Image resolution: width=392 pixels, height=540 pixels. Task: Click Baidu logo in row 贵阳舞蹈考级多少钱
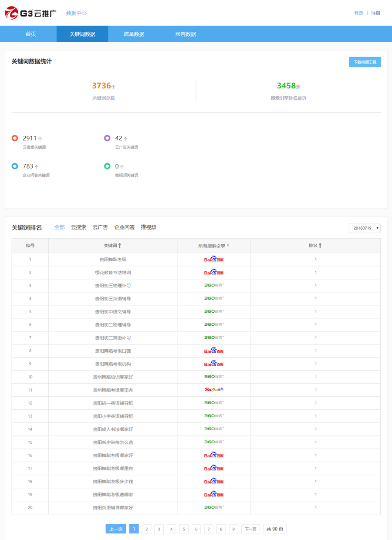click(214, 481)
